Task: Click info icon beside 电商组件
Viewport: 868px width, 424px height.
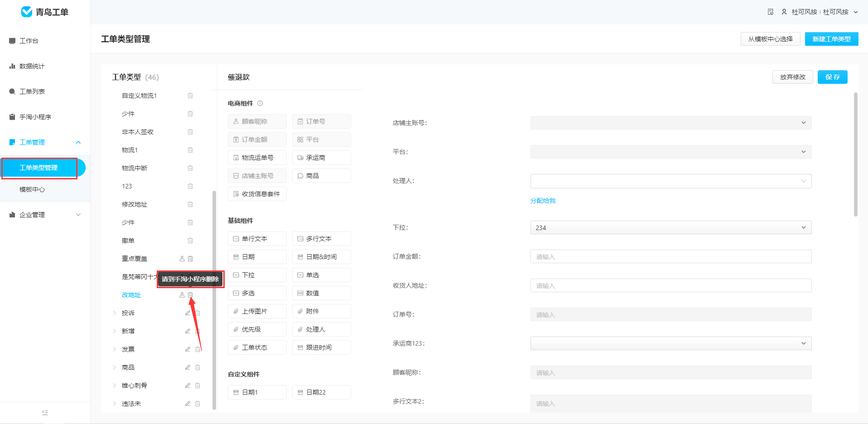Action: pyautogui.click(x=260, y=103)
